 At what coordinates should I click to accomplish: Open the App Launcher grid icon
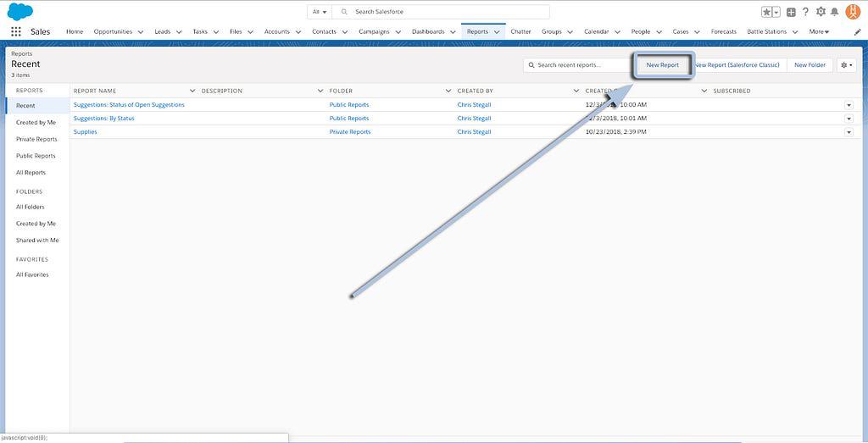click(16, 31)
